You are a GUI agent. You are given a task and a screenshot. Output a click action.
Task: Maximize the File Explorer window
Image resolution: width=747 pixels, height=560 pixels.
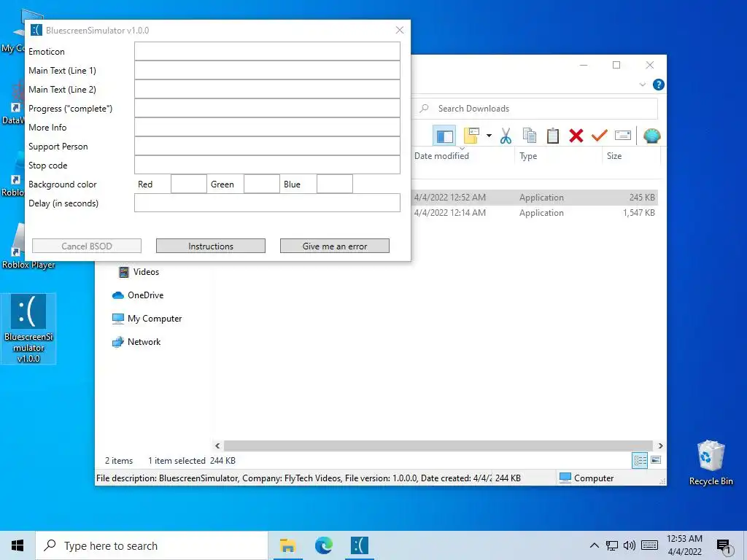point(616,65)
